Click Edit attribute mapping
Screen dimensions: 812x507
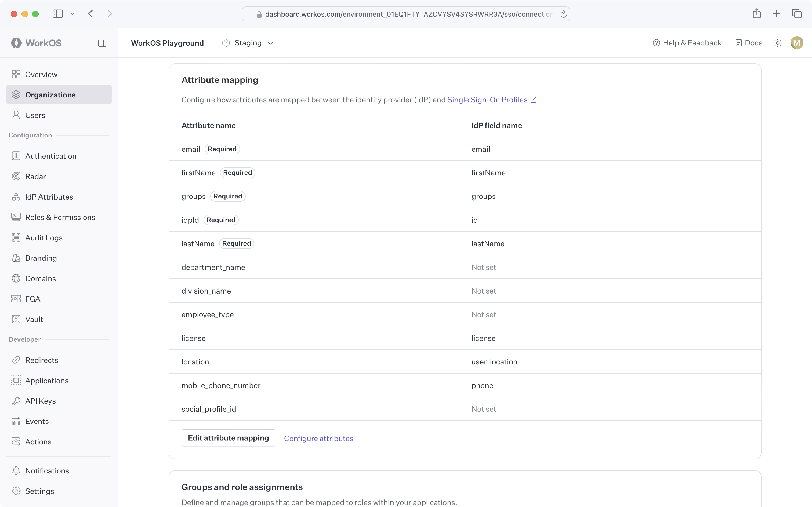click(x=228, y=438)
